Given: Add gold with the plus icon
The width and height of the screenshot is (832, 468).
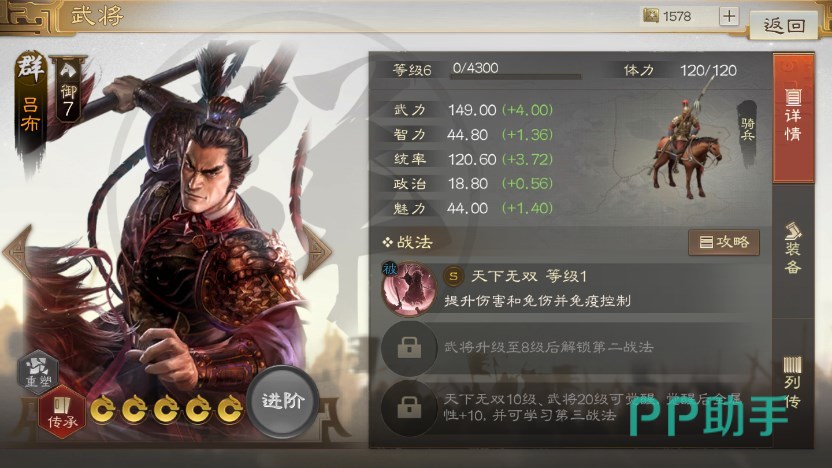Looking at the screenshot, I should click(x=729, y=16).
